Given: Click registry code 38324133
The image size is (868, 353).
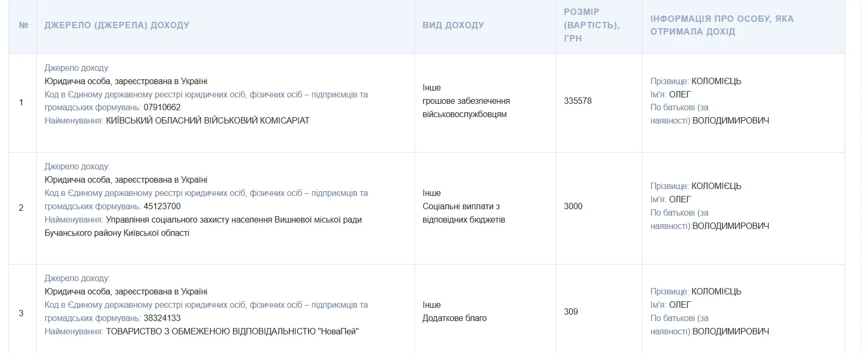Looking at the screenshot, I should [162, 318].
